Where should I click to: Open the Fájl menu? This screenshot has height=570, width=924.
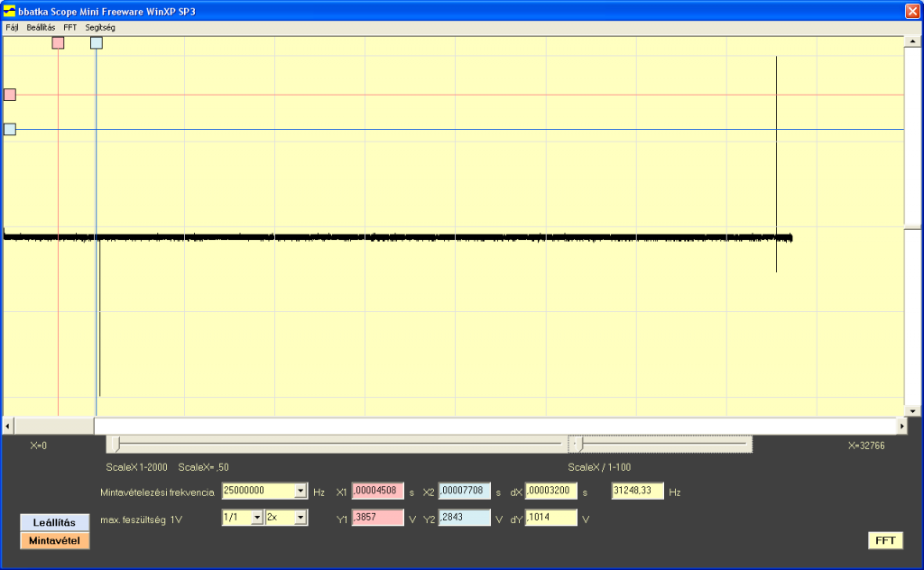[x=12, y=28]
